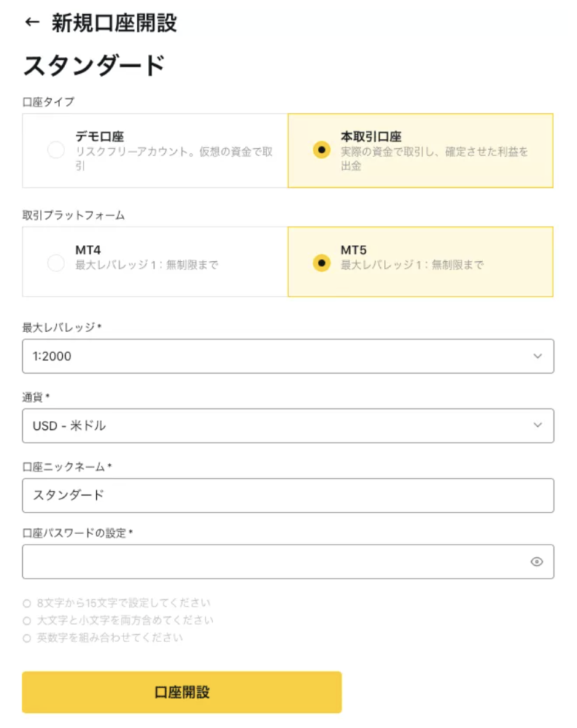Click the 大文字と小文字 requirement indicator

point(27,621)
